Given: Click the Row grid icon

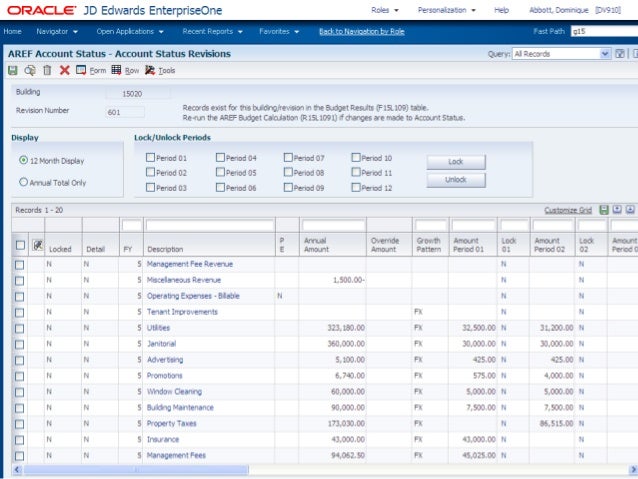Looking at the screenshot, I should click(x=116, y=70).
